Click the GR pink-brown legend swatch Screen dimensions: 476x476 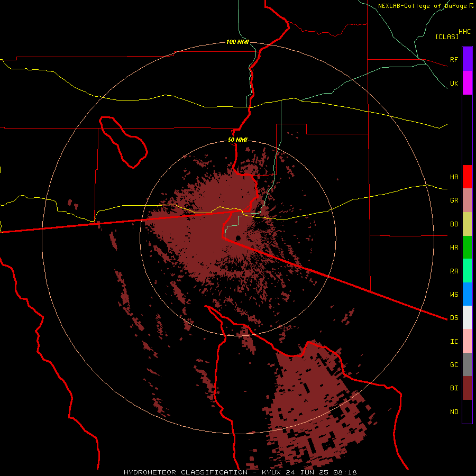(x=467, y=200)
